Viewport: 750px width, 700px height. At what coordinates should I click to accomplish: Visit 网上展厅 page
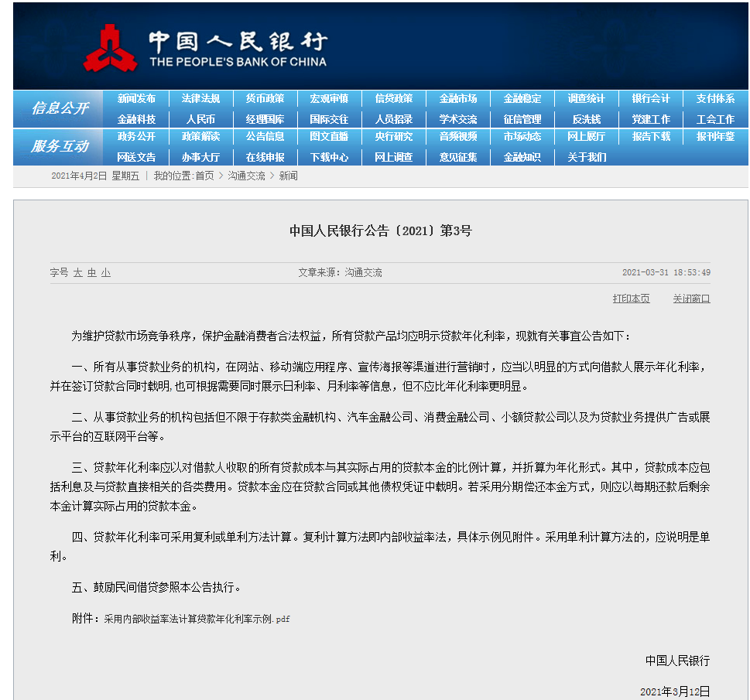coord(587,136)
